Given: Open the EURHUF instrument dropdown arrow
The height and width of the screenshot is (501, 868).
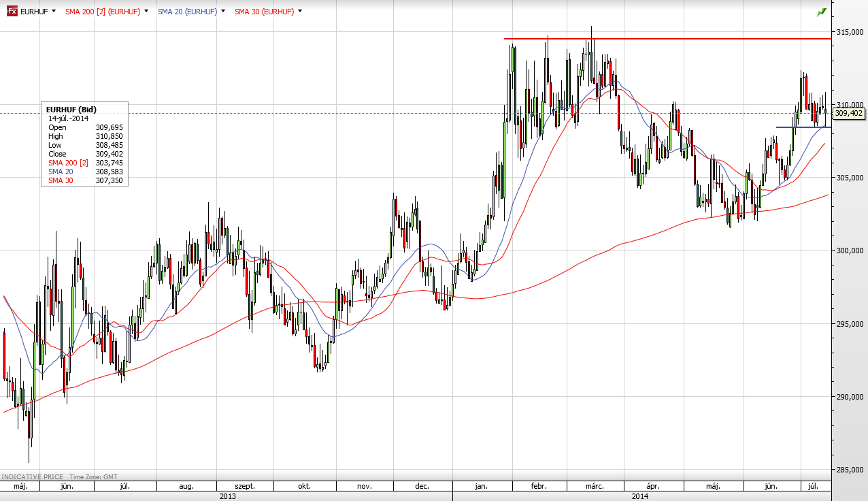Looking at the screenshot, I should [54, 12].
